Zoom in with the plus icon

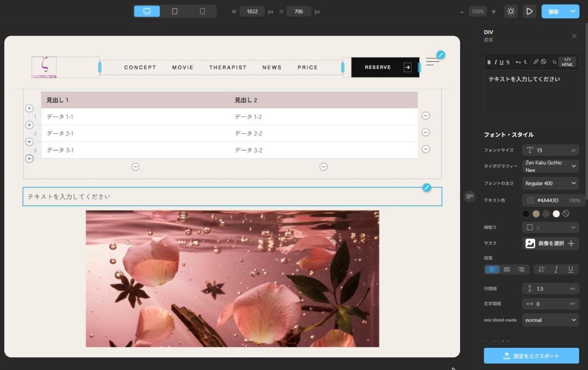pyautogui.click(x=494, y=12)
